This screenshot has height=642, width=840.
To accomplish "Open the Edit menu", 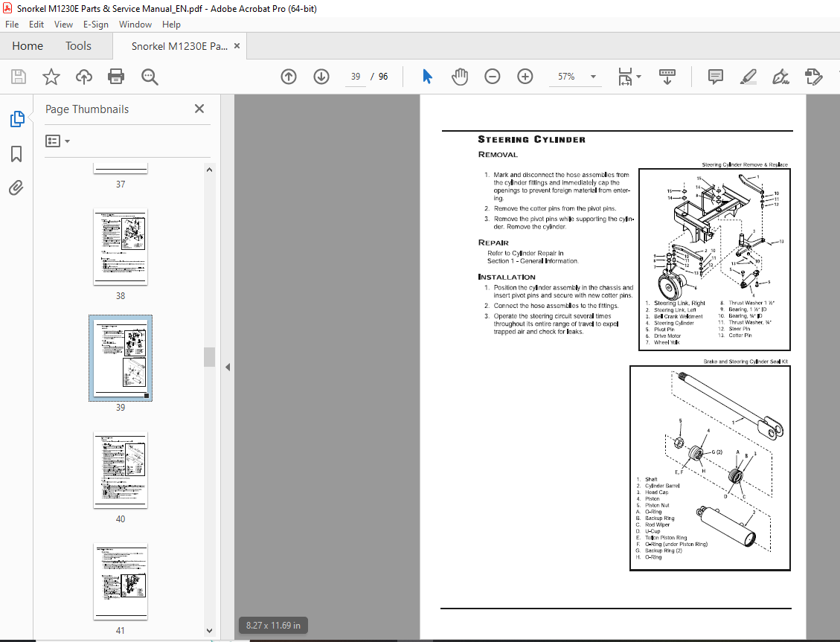I will click(x=36, y=25).
